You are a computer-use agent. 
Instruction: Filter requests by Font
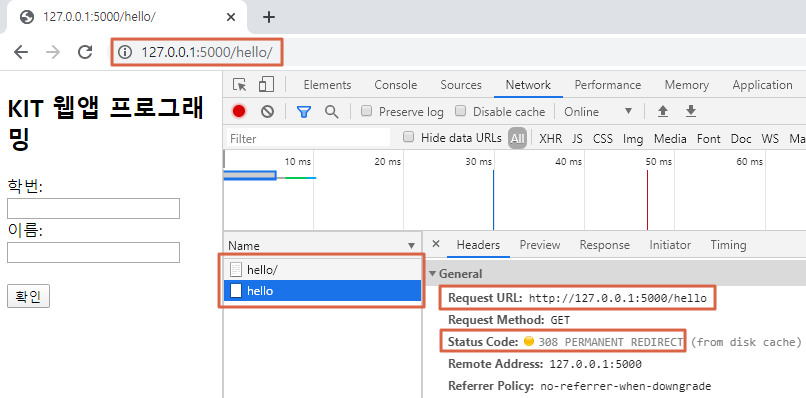(x=709, y=138)
